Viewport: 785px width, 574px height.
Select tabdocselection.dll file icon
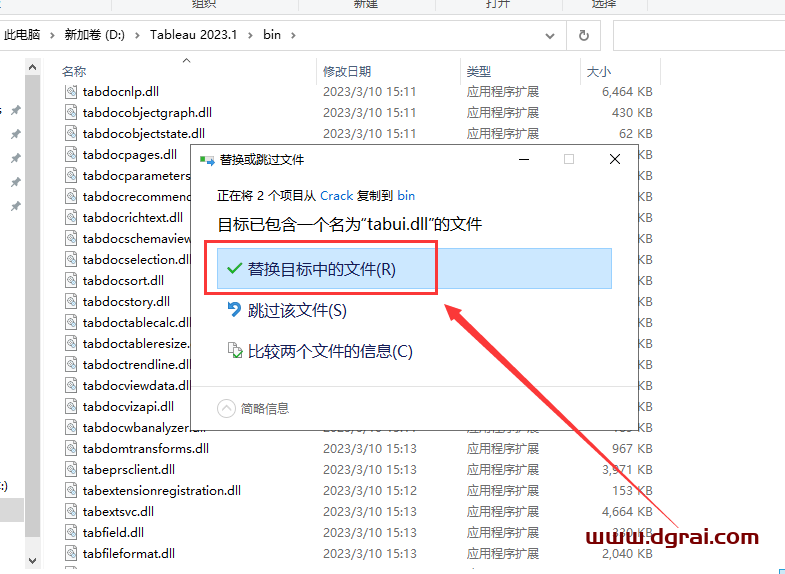pos(71,260)
